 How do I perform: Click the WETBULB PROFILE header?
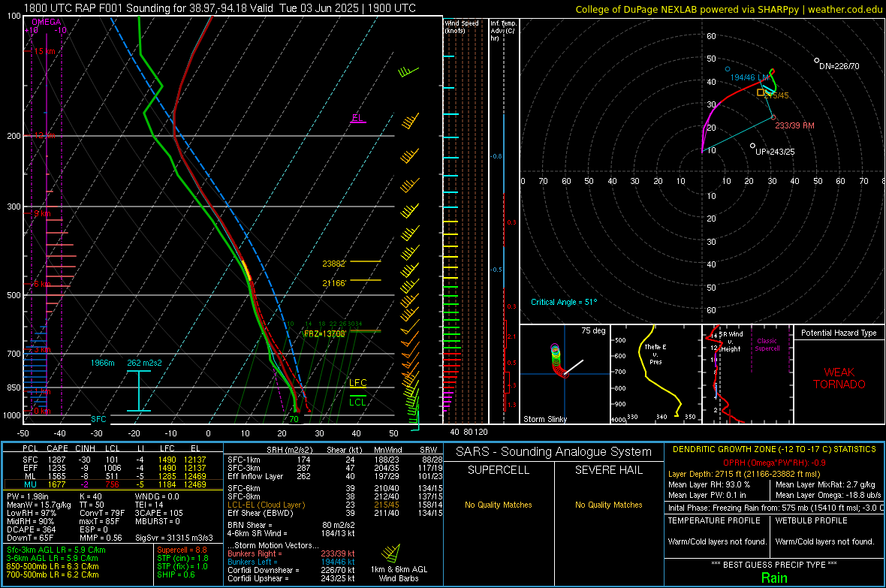pos(812,520)
